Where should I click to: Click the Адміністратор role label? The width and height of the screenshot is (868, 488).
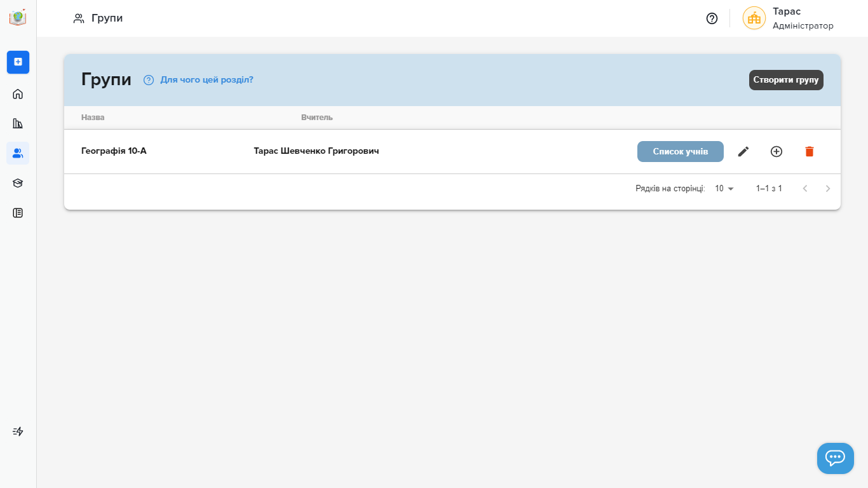(x=803, y=26)
